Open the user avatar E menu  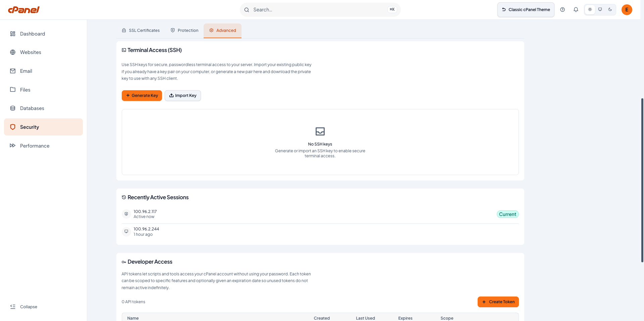(627, 10)
